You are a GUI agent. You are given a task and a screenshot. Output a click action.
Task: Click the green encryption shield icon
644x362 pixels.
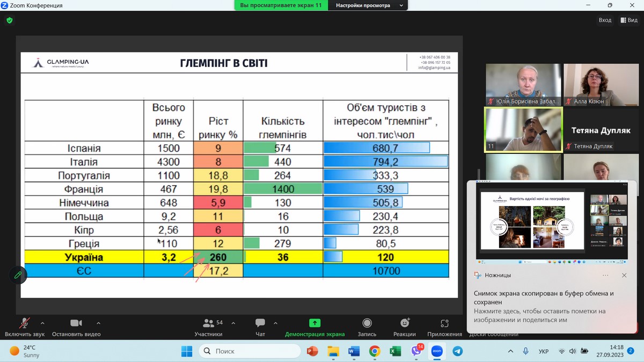[x=9, y=20]
